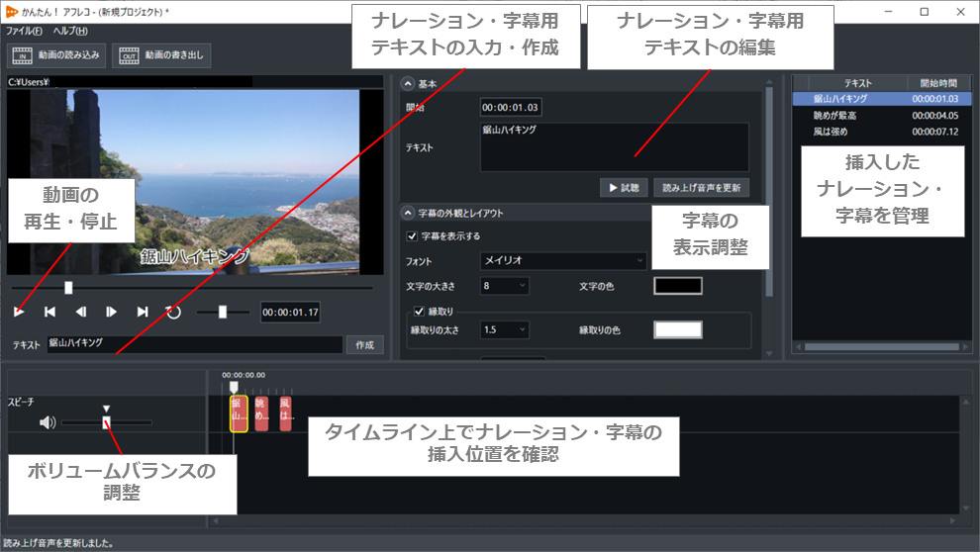The image size is (980, 552).
Task: Click 動画の読み込み to import a video
Action: pyautogui.click(x=56, y=55)
